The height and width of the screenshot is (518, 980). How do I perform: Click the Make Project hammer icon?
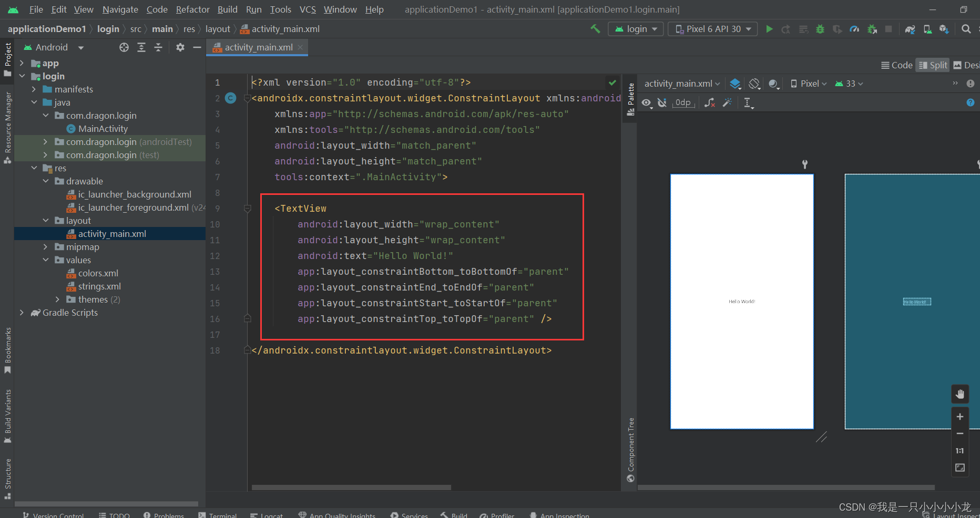(595, 29)
